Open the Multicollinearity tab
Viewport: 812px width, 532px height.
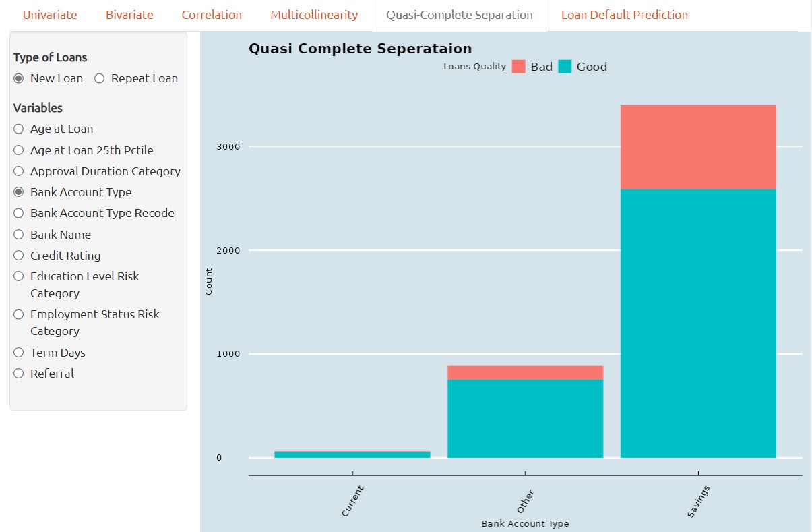click(x=314, y=15)
